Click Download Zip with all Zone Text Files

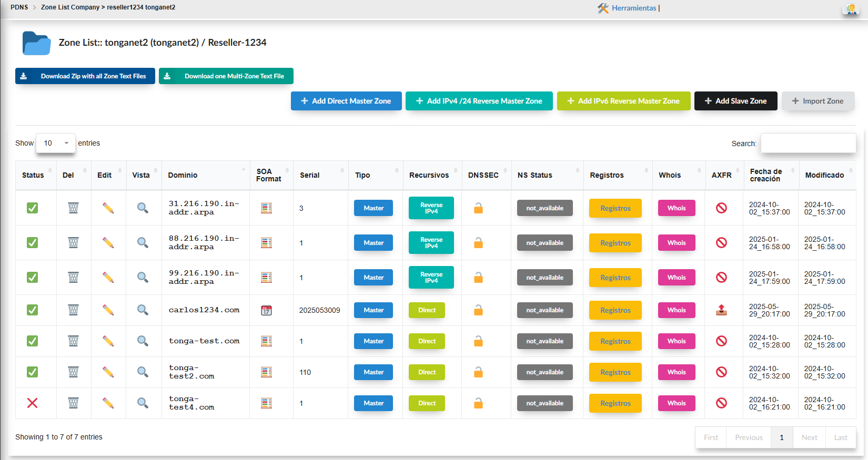pyautogui.click(x=85, y=76)
